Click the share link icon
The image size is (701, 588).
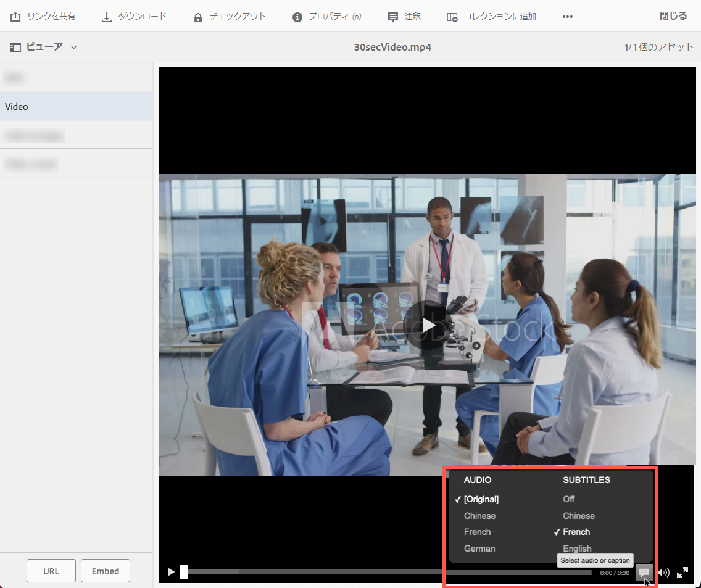16,17
